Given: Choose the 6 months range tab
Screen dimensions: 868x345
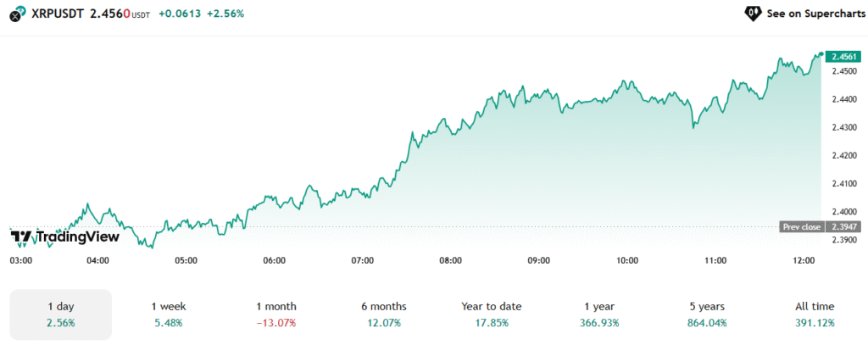Looking at the screenshot, I should (x=384, y=314).
